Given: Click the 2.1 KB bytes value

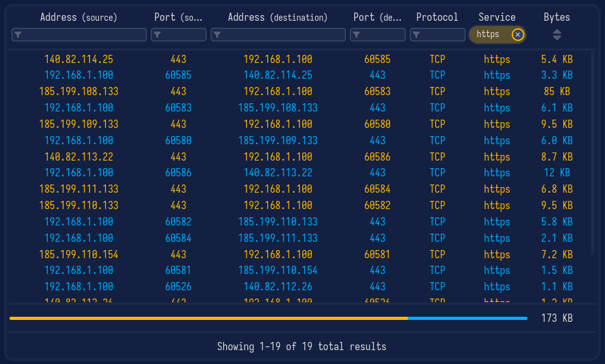Looking at the screenshot, I should click(556, 238).
